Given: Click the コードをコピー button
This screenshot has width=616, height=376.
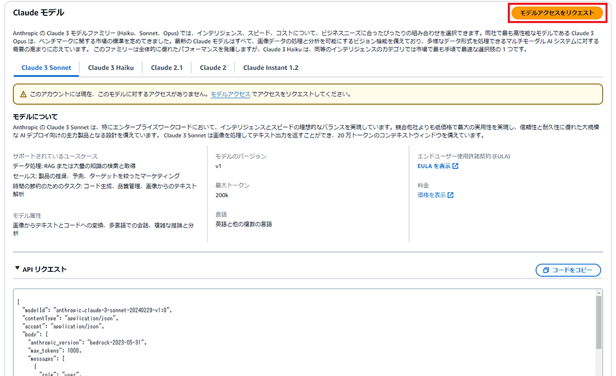Looking at the screenshot, I should pos(568,270).
